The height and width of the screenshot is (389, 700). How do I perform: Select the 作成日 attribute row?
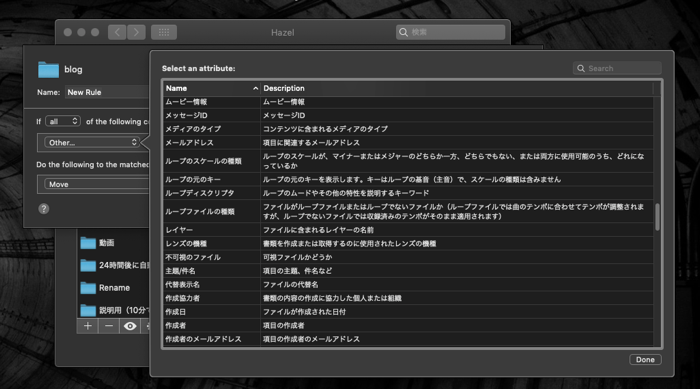coord(408,312)
